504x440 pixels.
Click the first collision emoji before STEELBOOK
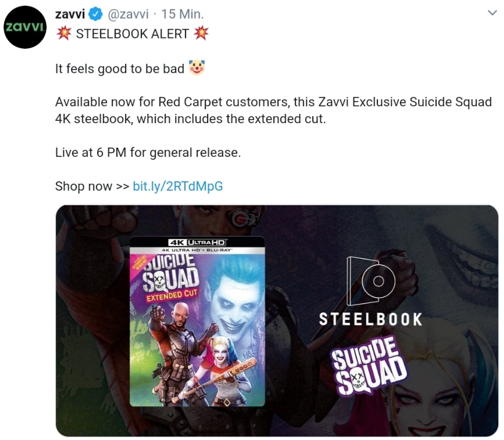tap(64, 34)
